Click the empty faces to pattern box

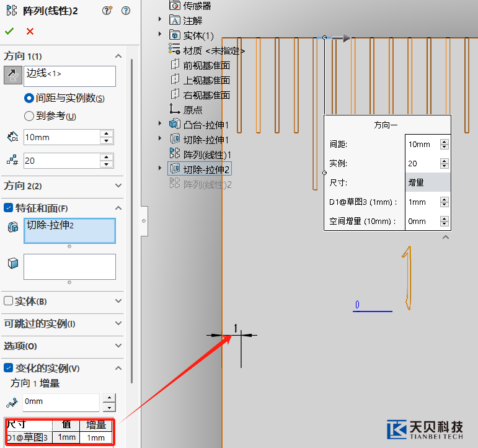pyautogui.click(x=70, y=267)
